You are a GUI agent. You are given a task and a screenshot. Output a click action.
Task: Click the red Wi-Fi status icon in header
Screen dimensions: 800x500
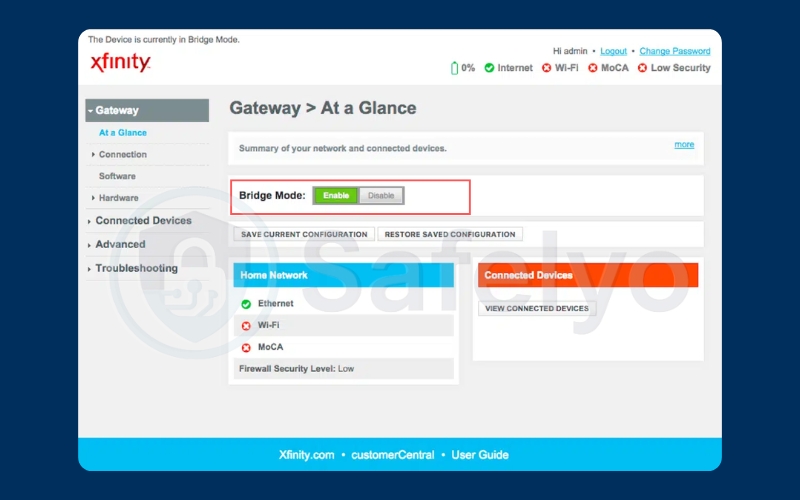pos(546,68)
